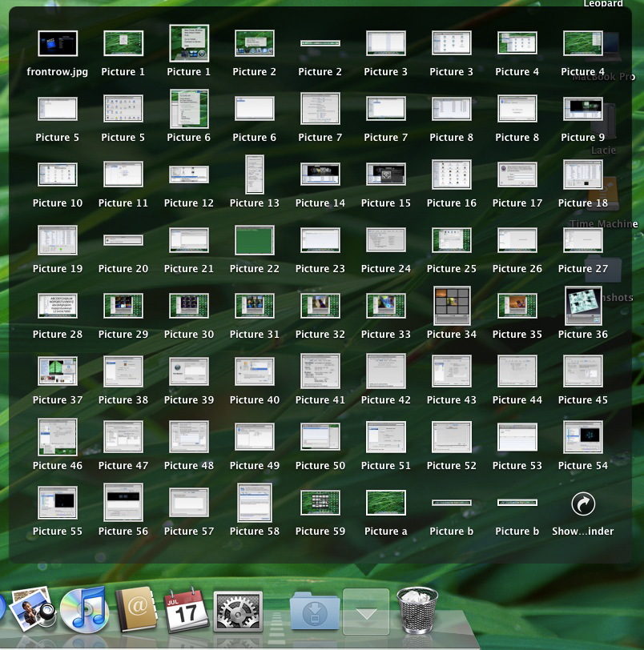
Task: Open Address Book in the Dock
Action: click(136, 609)
